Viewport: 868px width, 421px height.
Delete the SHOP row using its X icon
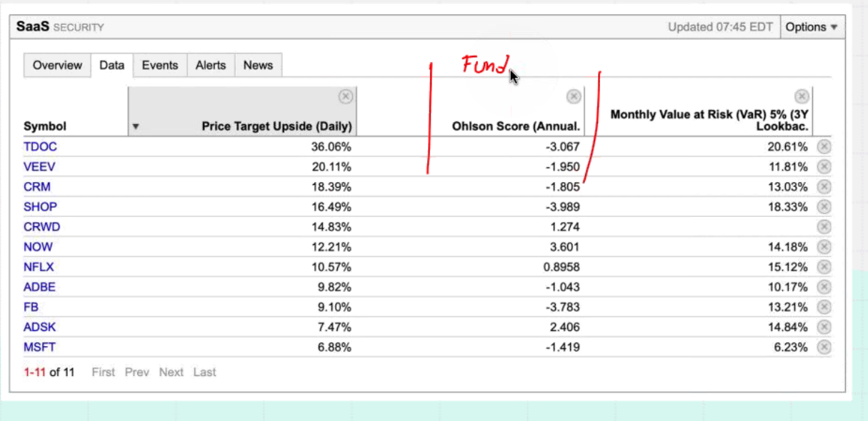[824, 206]
